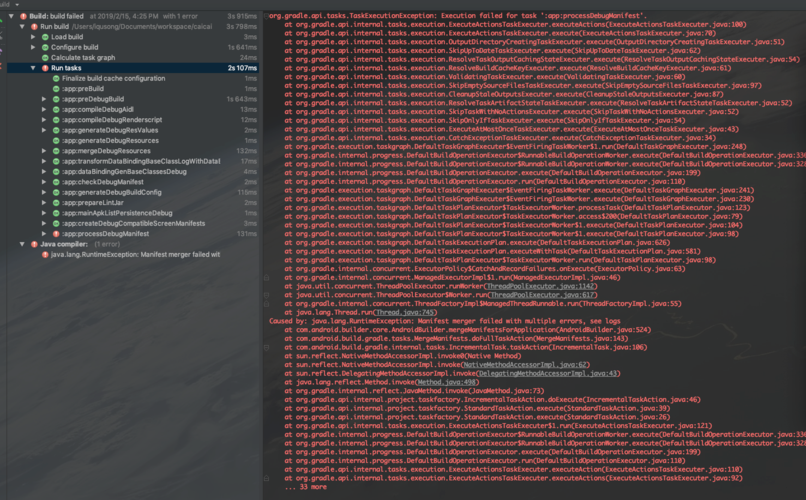
Task: Click the green status icon of ':app:preBuild'
Action: pyautogui.click(x=56, y=88)
